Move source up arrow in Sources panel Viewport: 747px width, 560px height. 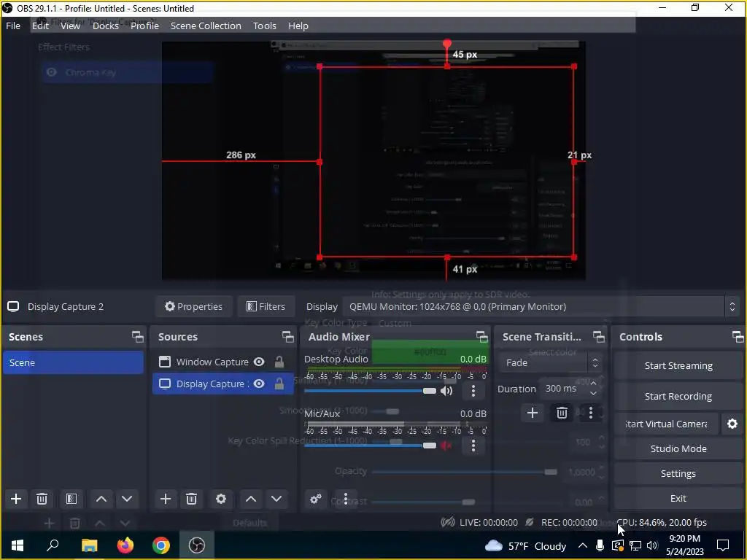[x=251, y=499]
